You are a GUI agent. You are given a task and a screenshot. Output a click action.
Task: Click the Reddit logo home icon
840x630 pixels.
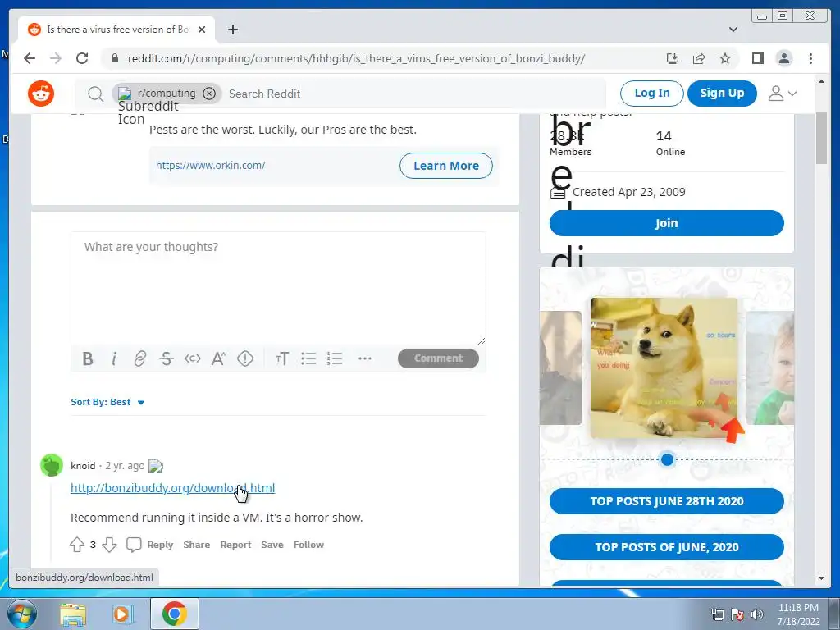click(41, 94)
